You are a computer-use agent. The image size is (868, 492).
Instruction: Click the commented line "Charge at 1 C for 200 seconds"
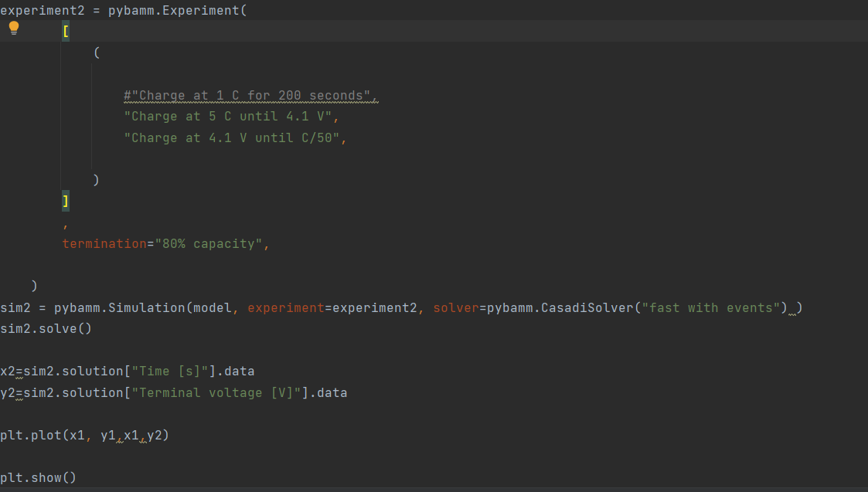[250, 96]
